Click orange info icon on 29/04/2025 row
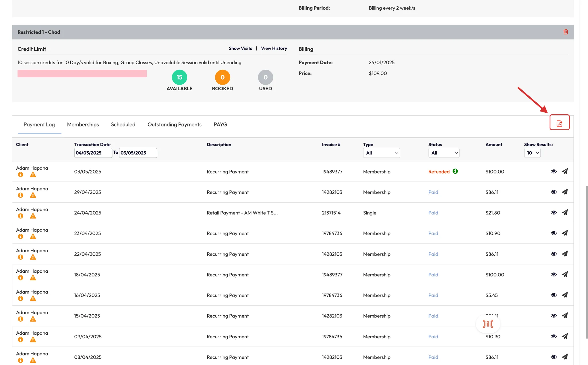 pyautogui.click(x=20, y=195)
